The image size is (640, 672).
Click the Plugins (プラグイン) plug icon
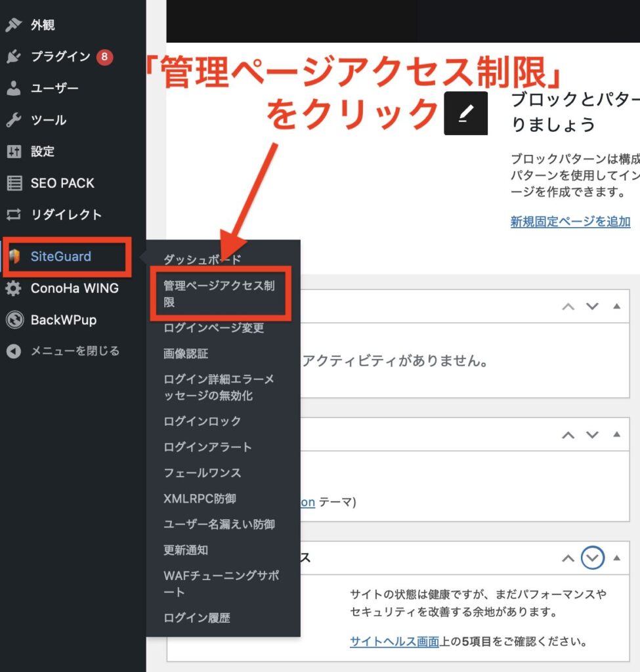[14, 57]
